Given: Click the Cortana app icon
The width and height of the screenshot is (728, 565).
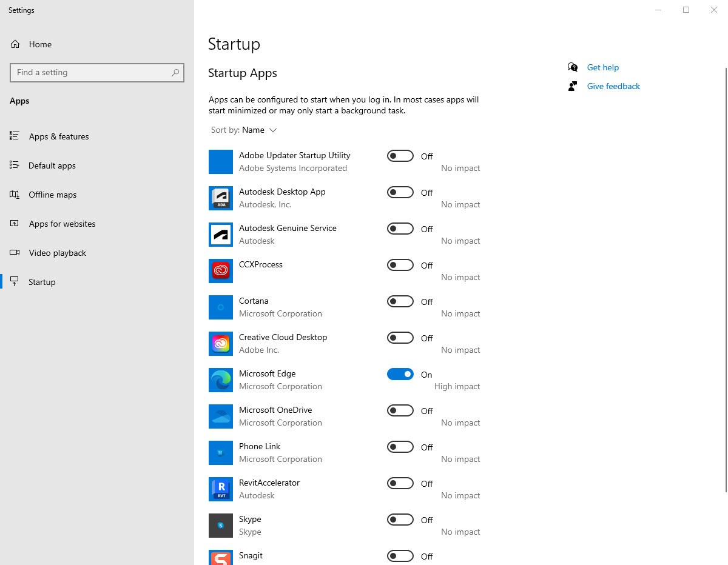Looking at the screenshot, I should pyautogui.click(x=221, y=307).
